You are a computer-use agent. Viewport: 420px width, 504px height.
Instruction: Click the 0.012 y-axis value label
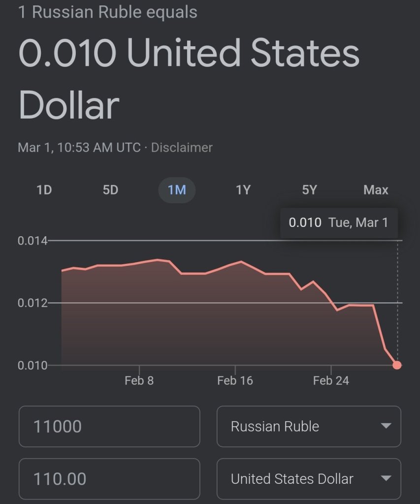coord(32,303)
